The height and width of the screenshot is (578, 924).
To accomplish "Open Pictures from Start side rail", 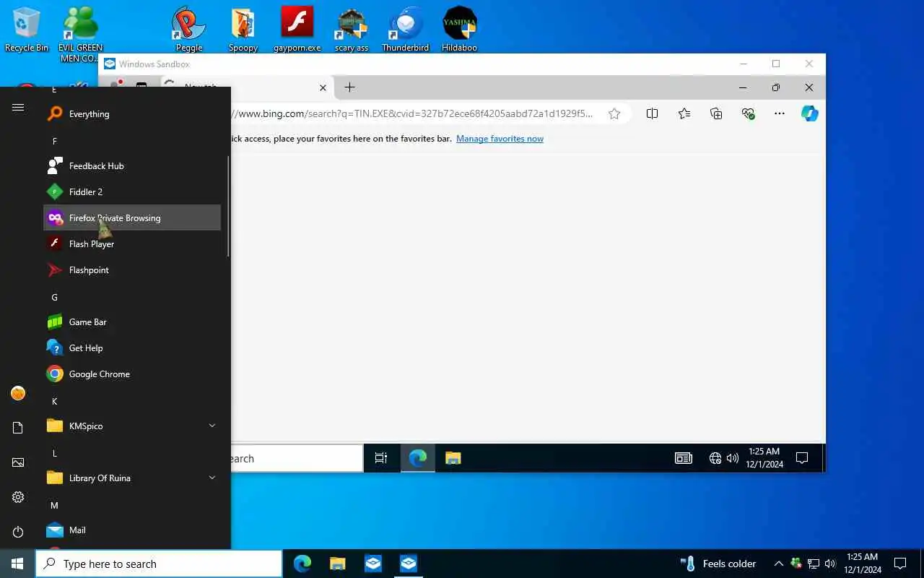I will [18, 462].
